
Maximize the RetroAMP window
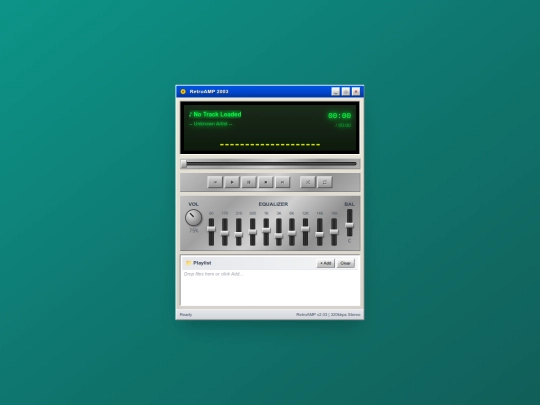pos(346,92)
